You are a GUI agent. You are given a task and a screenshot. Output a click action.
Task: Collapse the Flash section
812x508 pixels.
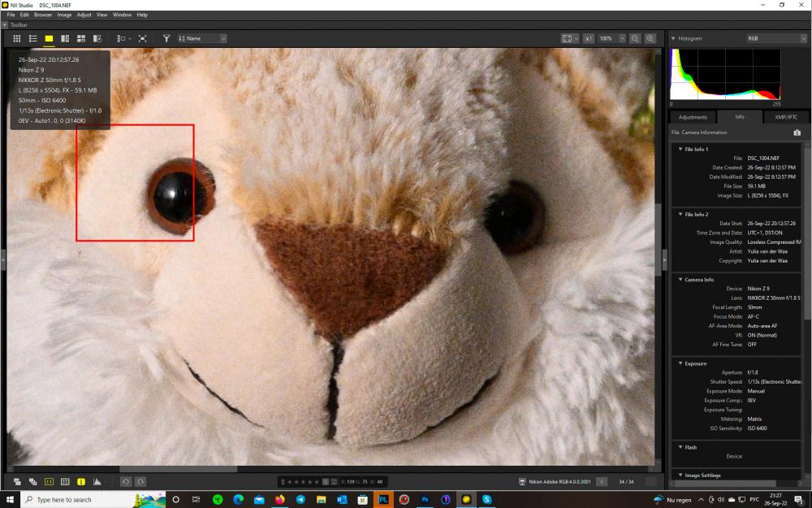point(680,447)
